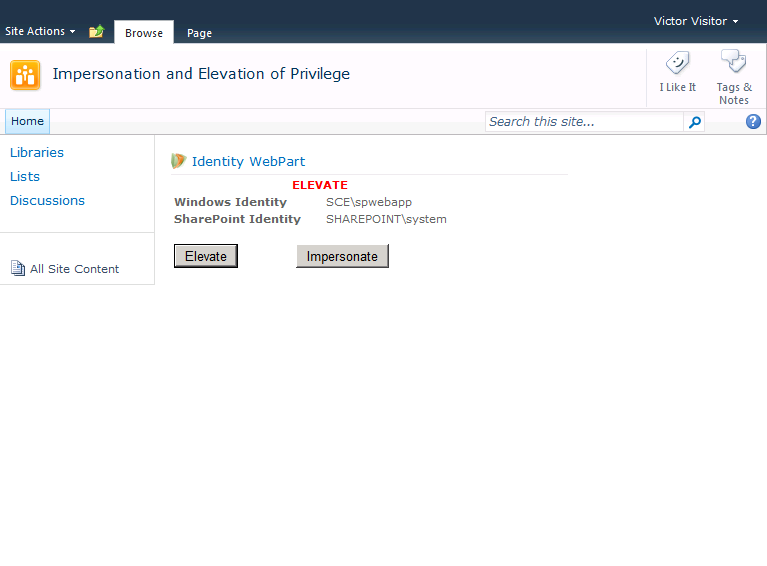The image size is (767, 566).
Task: Click the search magnifier icon
Action: pyautogui.click(x=694, y=122)
